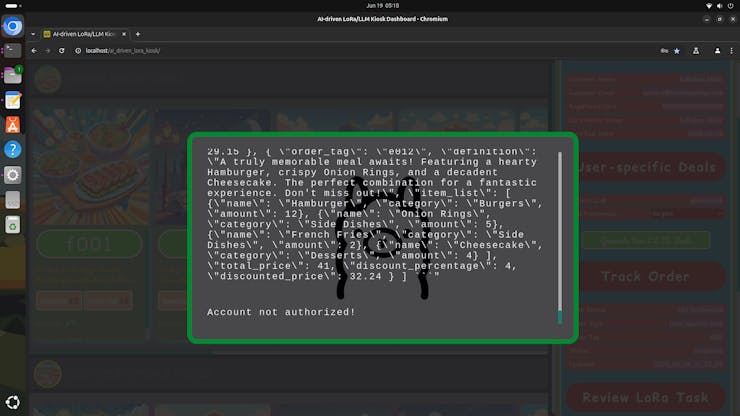Image resolution: width=740 pixels, height=416 pixels.
Task: Select the AI-driven LoRa/LLM Kiosk tab
Action: 84,34
